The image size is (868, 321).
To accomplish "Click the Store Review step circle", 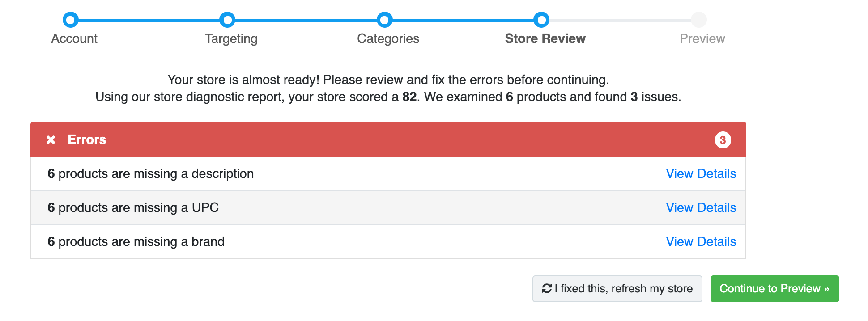I will tap(541, 20).
